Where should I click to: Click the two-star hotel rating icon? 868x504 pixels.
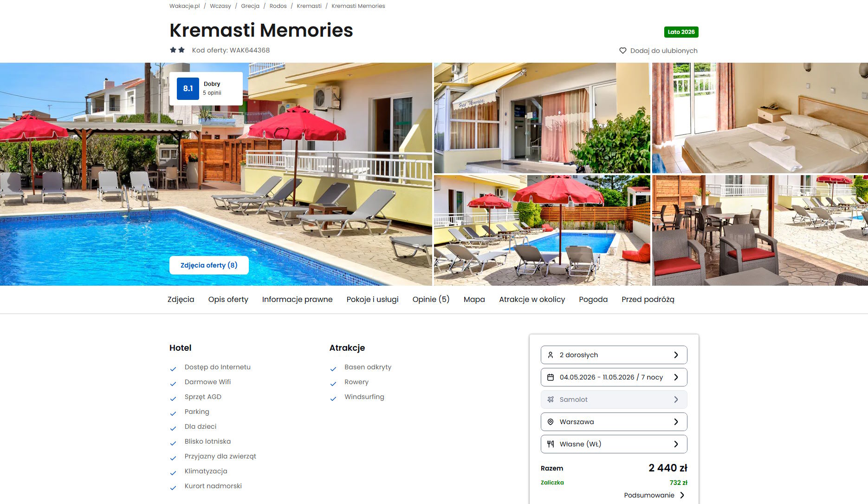(177, 50)
